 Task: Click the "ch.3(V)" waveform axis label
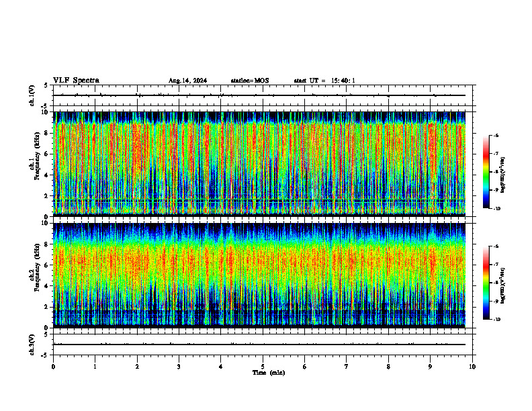32,345
